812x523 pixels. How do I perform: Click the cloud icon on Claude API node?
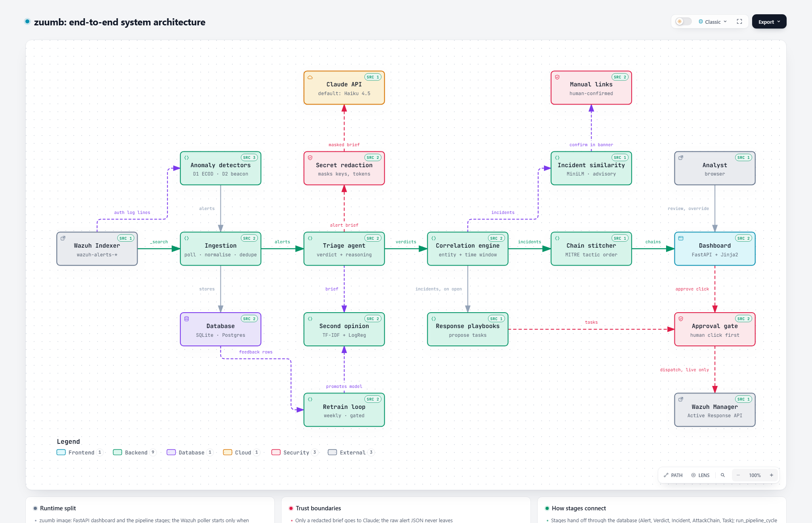[x=310, y=77]
